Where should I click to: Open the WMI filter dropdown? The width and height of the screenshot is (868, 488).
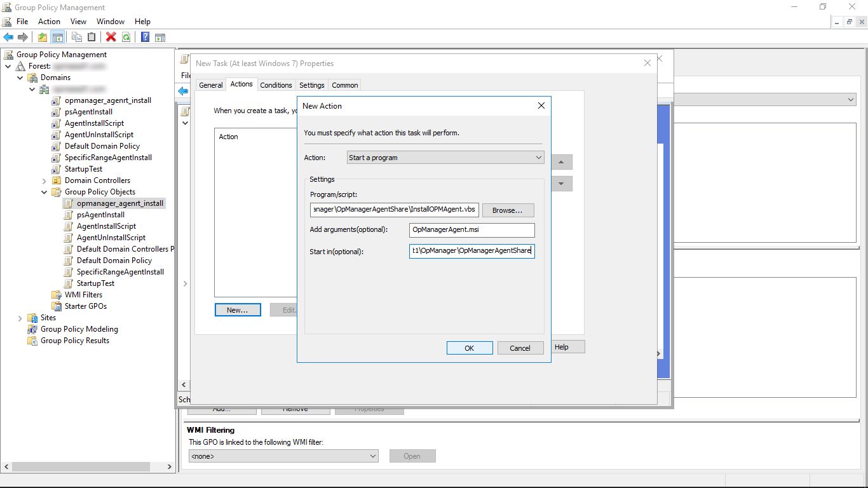pos(283,456)
